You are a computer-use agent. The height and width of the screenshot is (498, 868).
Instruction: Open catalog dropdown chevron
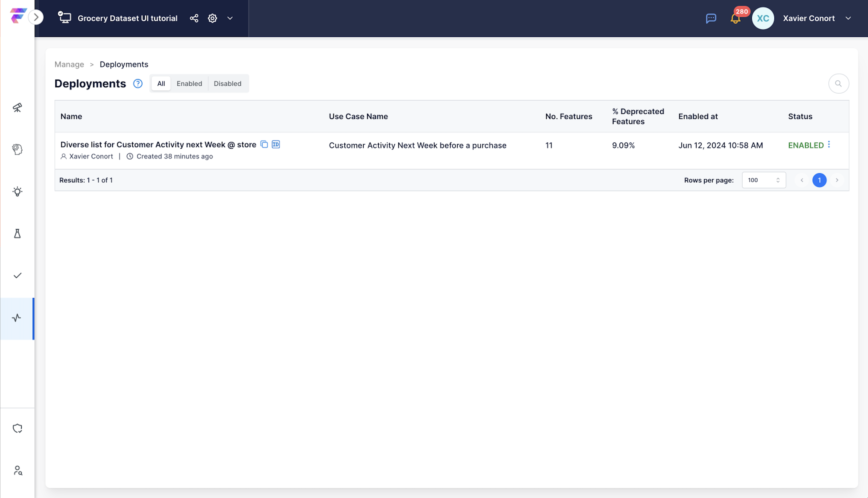tap(230, 18)
